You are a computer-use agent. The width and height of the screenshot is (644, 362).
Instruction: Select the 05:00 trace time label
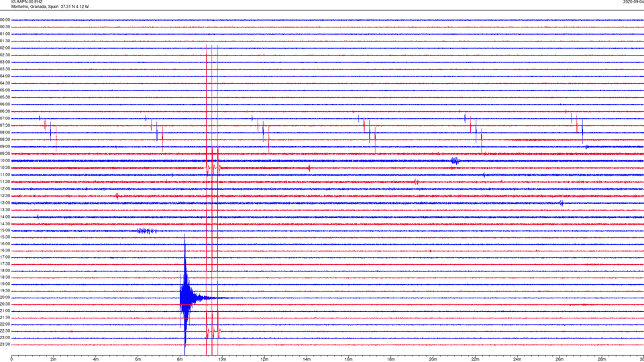(5, 90)
